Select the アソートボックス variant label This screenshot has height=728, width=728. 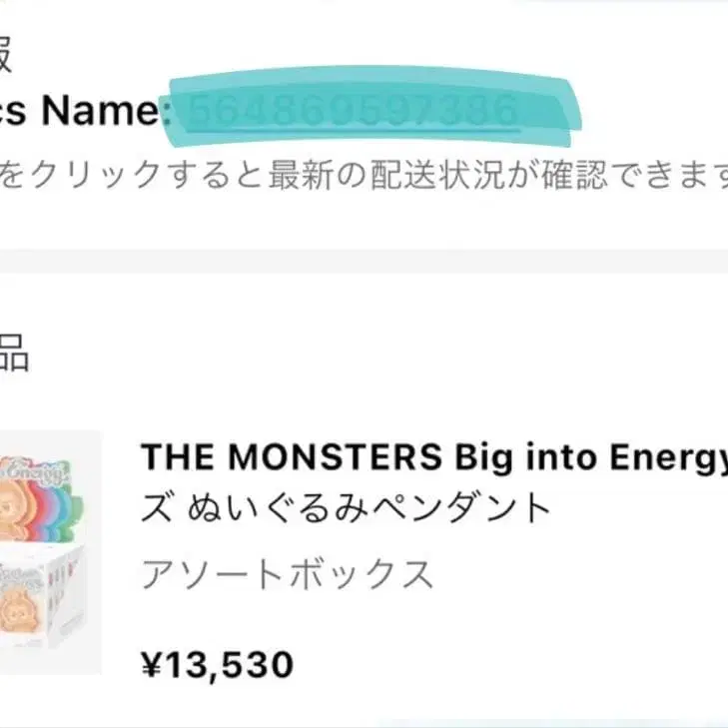click(288, 574)
